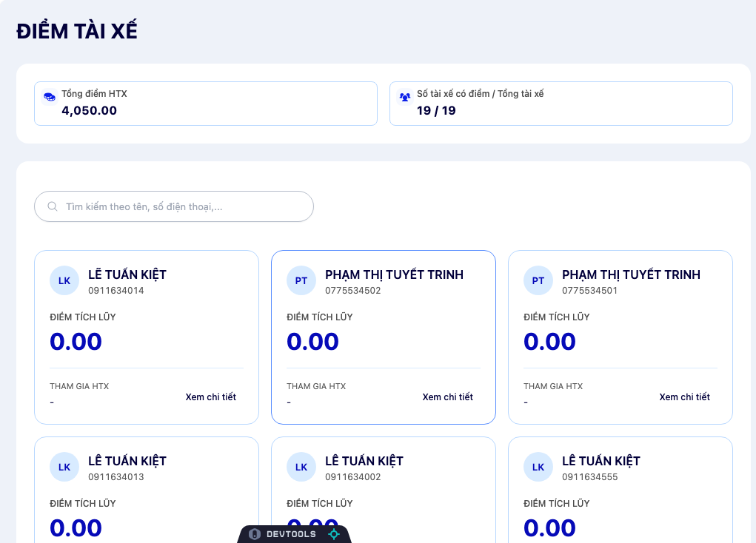Click the LK avatar for 0911634555
The height and width of the screenshot is (543, 756).
(x=538, y=467)
